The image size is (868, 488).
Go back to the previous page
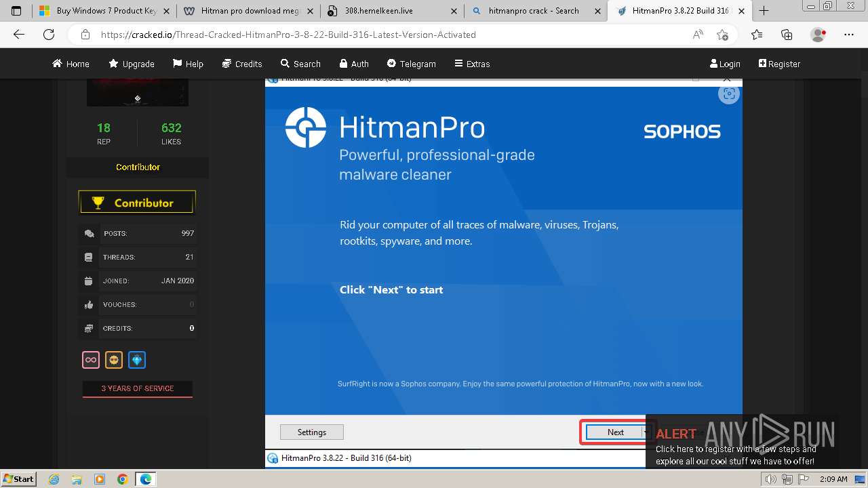[19, 35]
